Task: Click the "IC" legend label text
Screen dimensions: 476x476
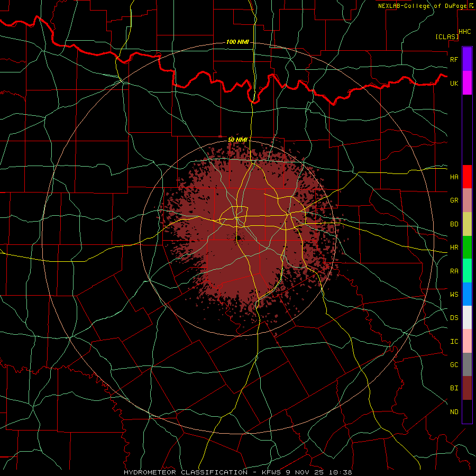Action: (x=454, y=342)
